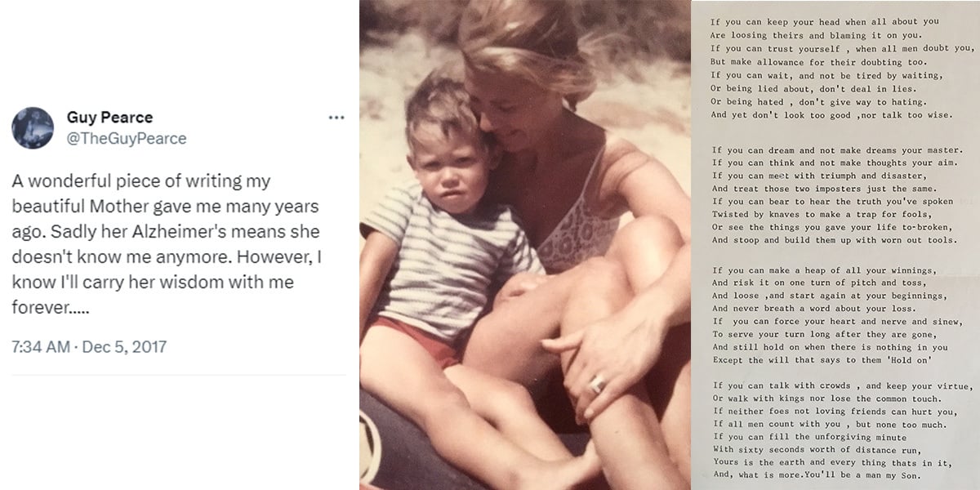980x490 pixels.
Task: Click the "Guy Pearce" display name
Action: coord(109,118)
